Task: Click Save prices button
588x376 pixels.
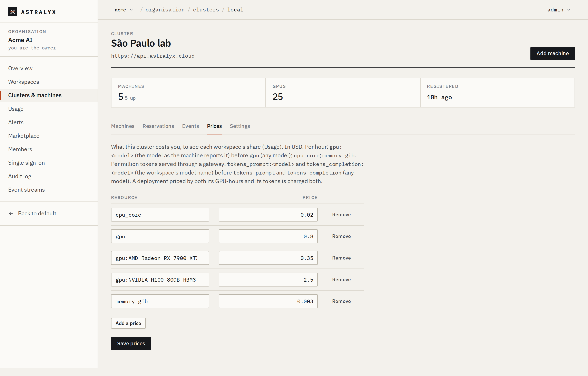Action: coord(131,343)
